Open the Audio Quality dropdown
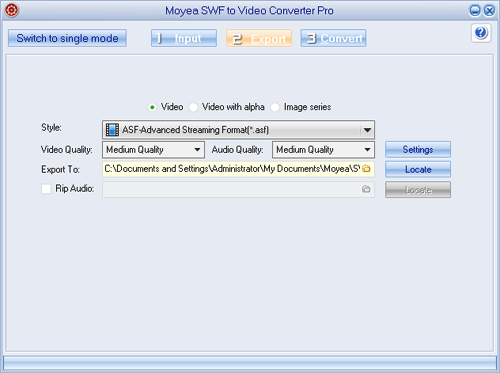 pyautogui.click(x=323, y=150)
